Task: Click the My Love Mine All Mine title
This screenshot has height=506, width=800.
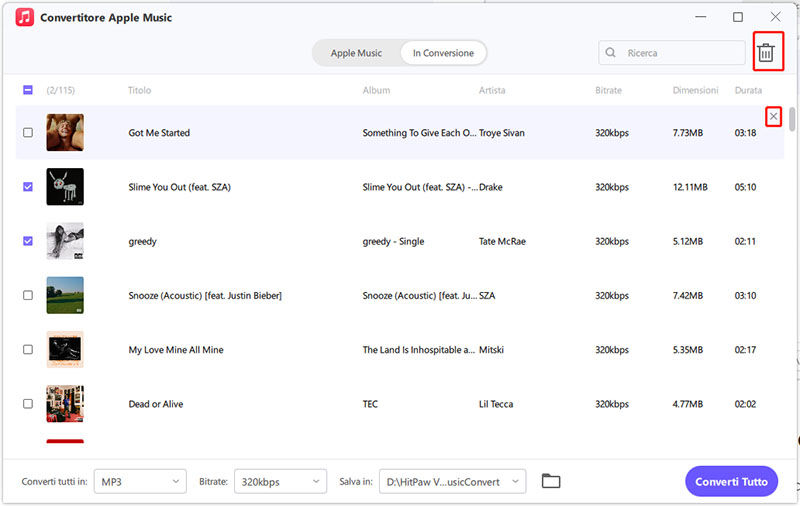Action: point(176,350)
